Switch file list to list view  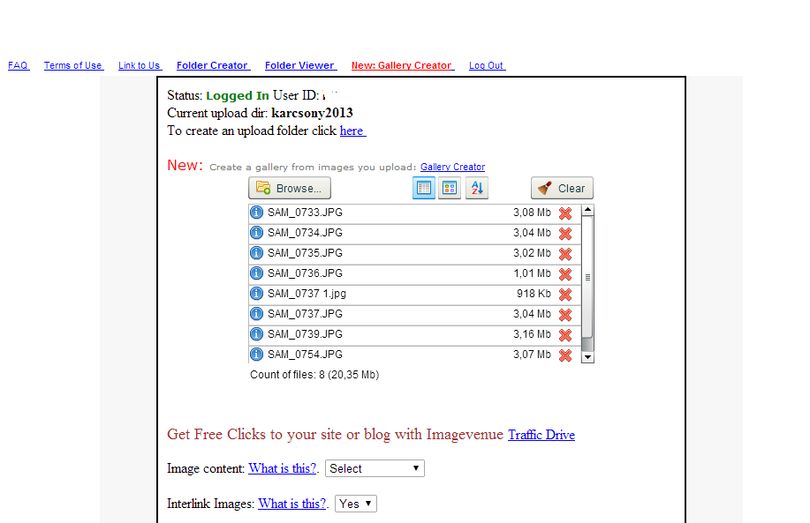tap(424, 188)
